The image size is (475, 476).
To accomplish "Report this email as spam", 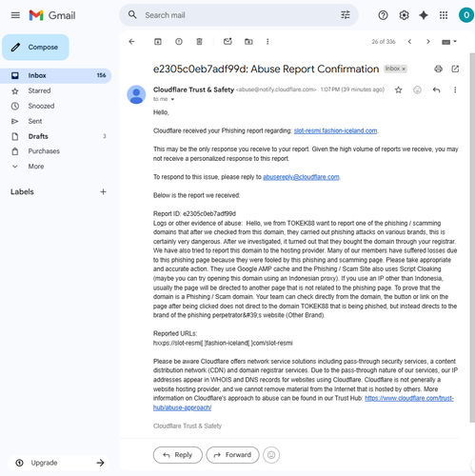I will click(x=179, y=42).
